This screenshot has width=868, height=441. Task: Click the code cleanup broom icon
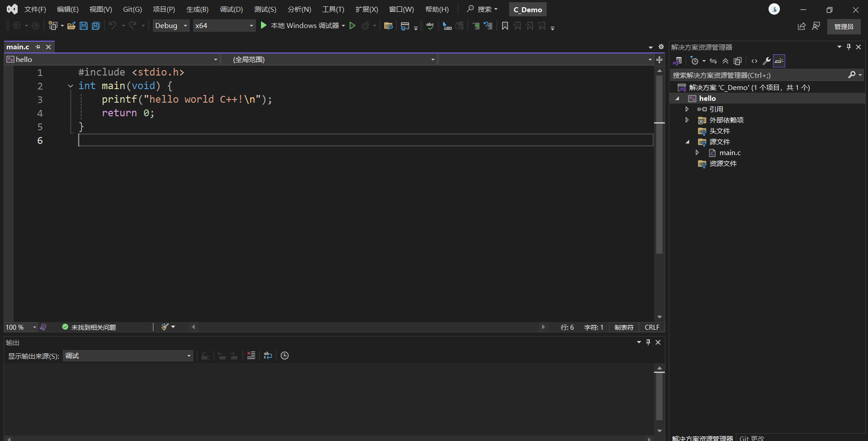(x=165, y=327)
